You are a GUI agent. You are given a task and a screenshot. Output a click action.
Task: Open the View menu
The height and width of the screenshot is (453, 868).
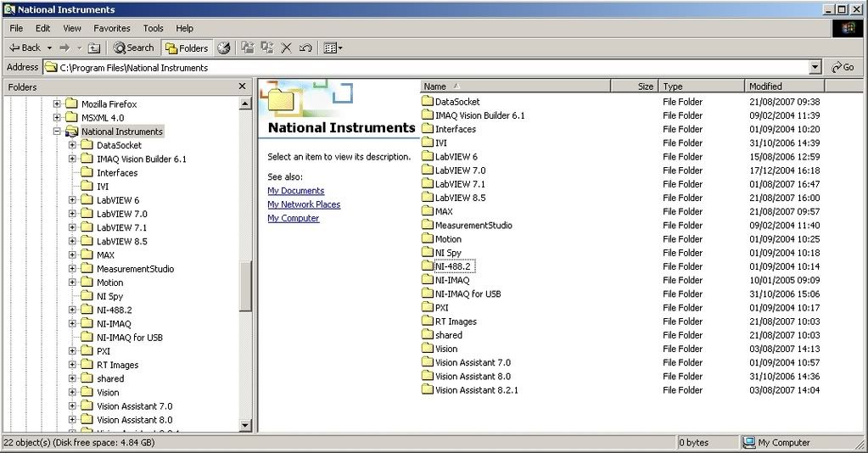pyautogui.click(x=72, y=28)
